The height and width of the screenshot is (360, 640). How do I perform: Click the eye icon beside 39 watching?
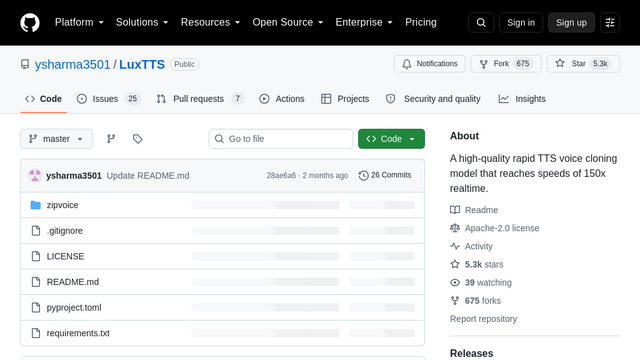point(455,282)
